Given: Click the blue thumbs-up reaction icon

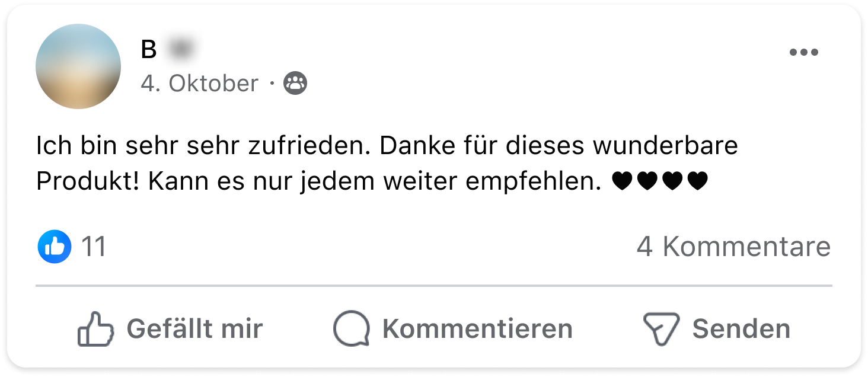Looking at the screenshot, I should [55, 247].
